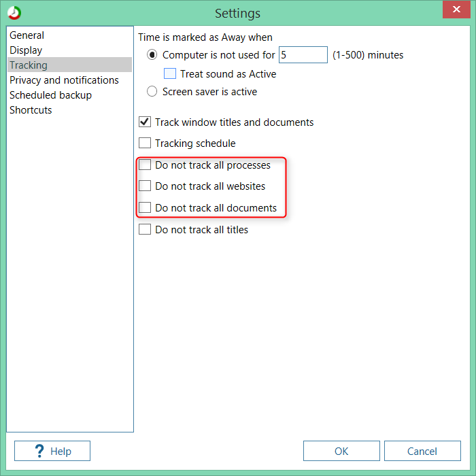Enable 'Treat sound as Active' checkbox
The image size is (476, 476).
(170, 73)
